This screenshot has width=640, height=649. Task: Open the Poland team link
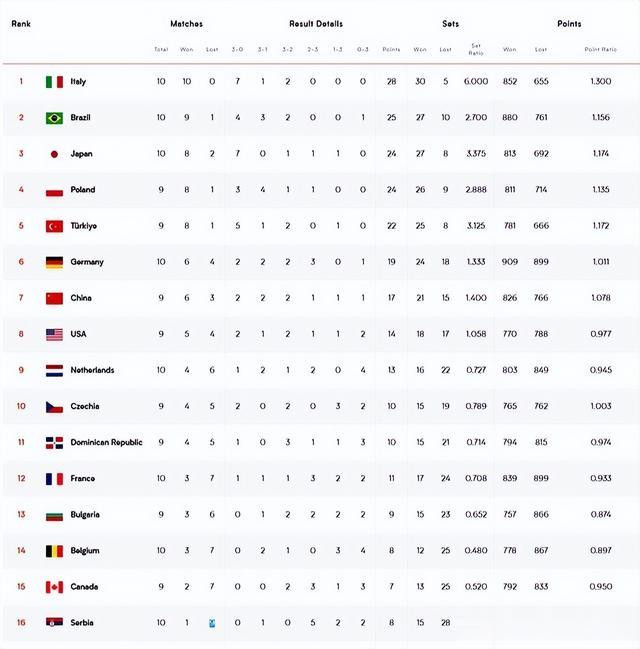pyautogui.click(x=83, y=190)
